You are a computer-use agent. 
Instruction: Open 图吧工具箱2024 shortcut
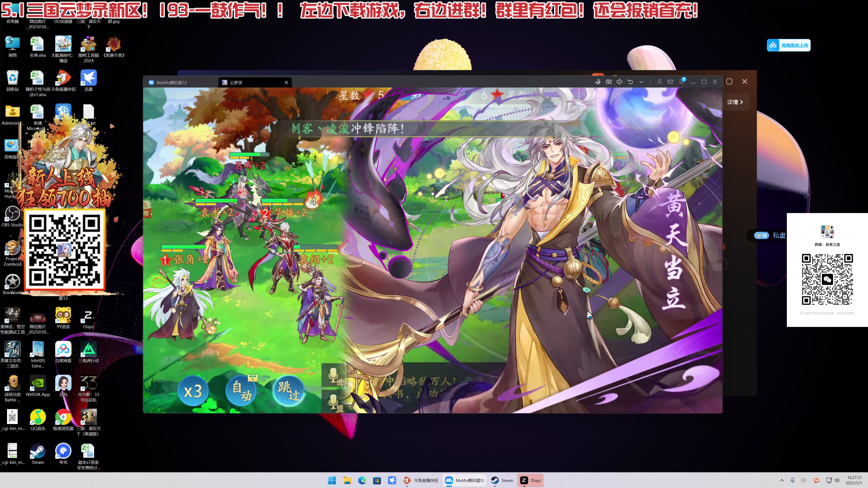pyautogui.click(x=88, y=49)
